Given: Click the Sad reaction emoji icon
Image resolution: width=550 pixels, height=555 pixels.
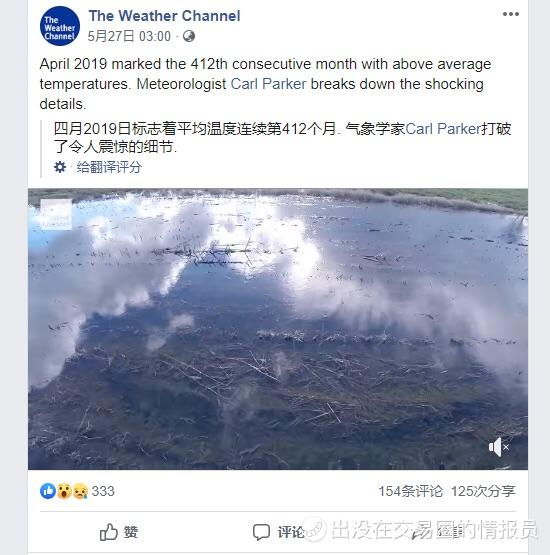Looking at the screenshot, I should [80, 491].
